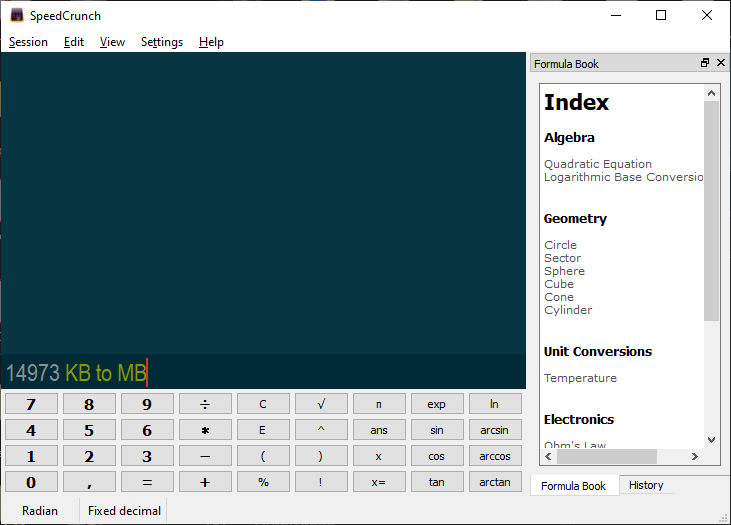Evaluate with the = key

[147, 482]
